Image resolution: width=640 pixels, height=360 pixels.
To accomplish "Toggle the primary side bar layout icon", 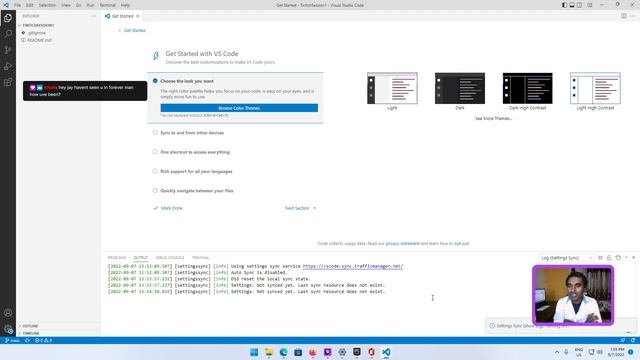I will point(564,5).
